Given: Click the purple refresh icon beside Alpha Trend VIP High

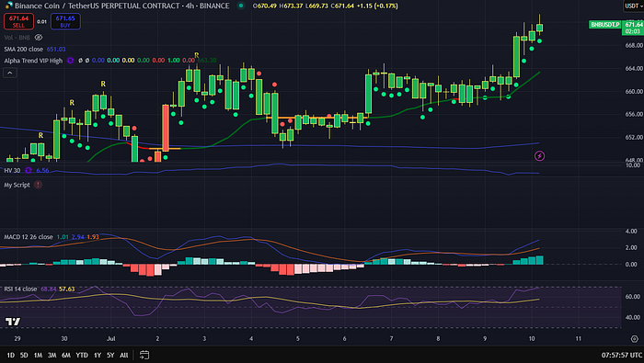Looking at the screenshot, I should point(70,61).
